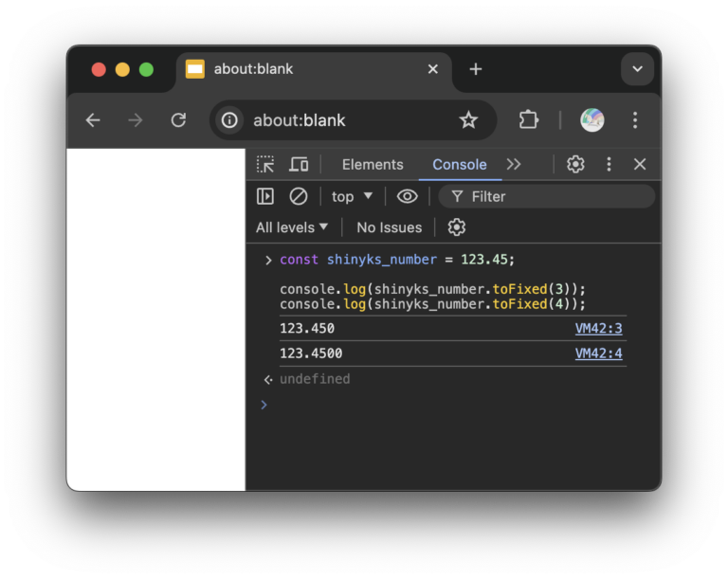Focus the empty console prompt line
Image resolution: width=728 pixels, height=579 pixels.
coord(453,405)
